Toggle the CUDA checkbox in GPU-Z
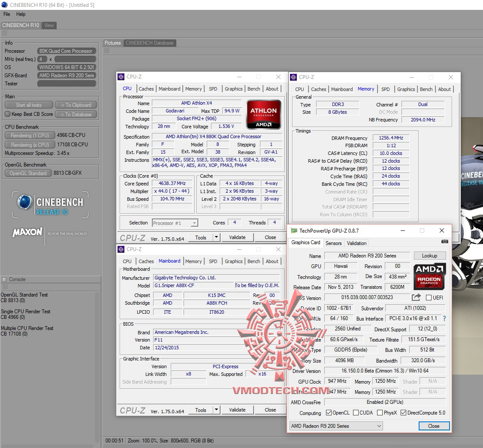 click(x=356, y=412)
